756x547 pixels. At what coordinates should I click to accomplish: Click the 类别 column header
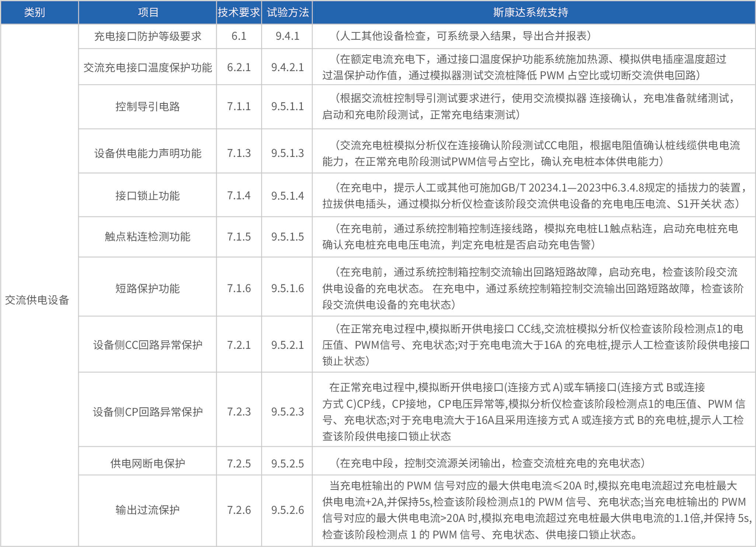pos(35,13)
